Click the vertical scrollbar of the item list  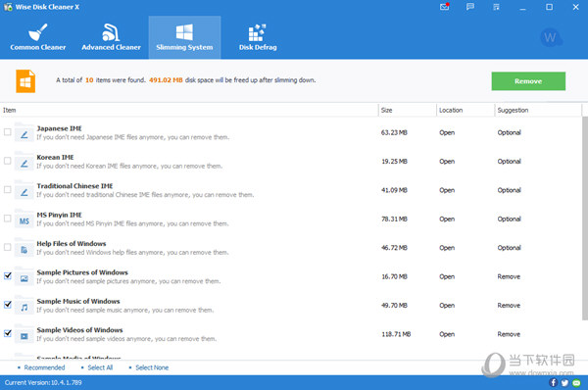585,218
